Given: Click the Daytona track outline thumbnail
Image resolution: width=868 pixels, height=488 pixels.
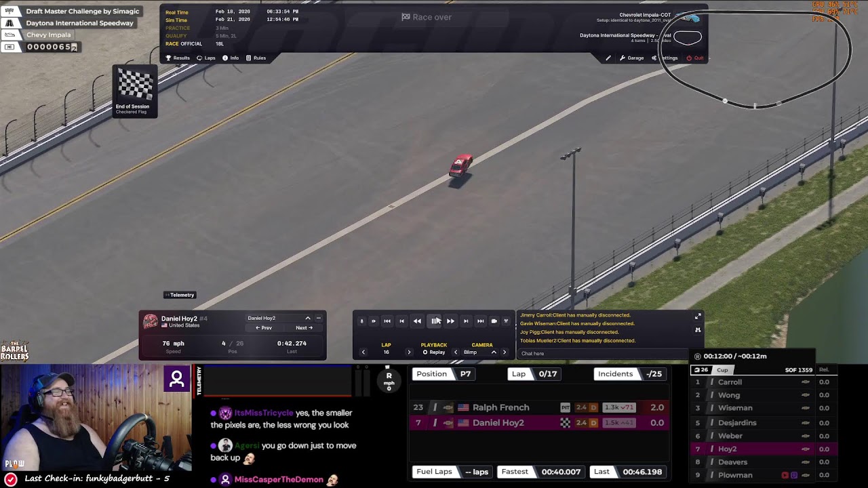Looking at the screenshot, I should pos(688,38).
